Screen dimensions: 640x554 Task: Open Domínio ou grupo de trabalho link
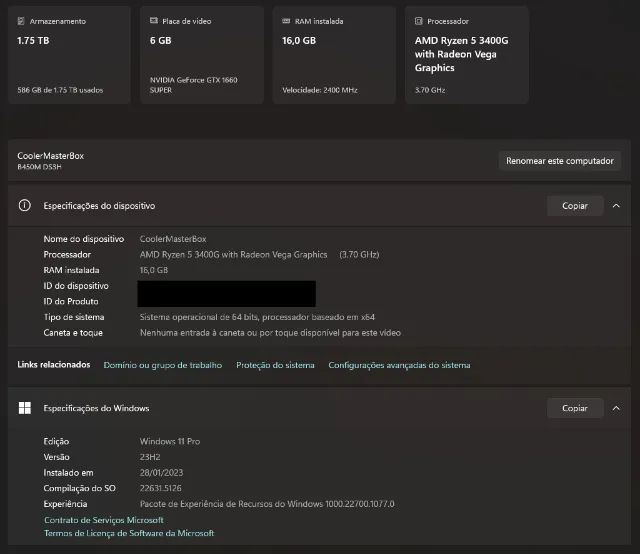click(162, 365)
